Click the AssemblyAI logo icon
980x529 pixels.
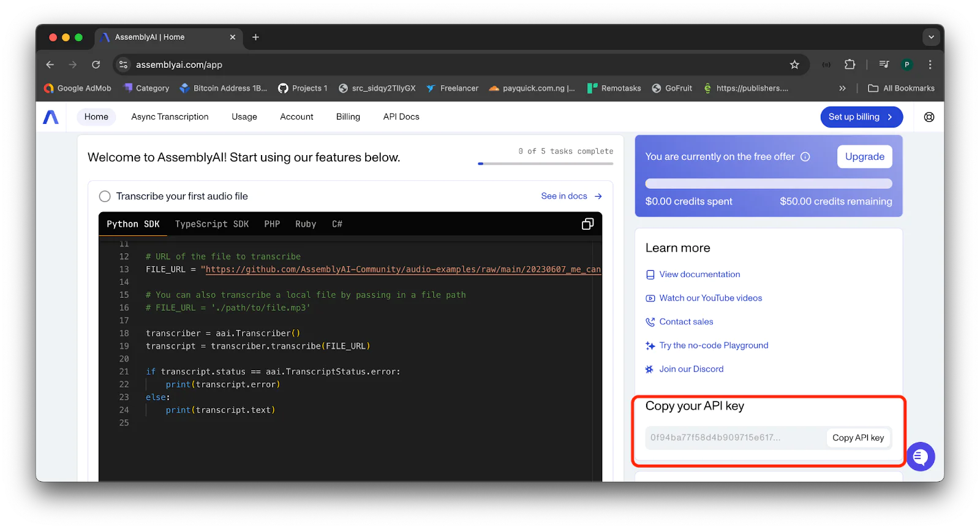[51, 116]
